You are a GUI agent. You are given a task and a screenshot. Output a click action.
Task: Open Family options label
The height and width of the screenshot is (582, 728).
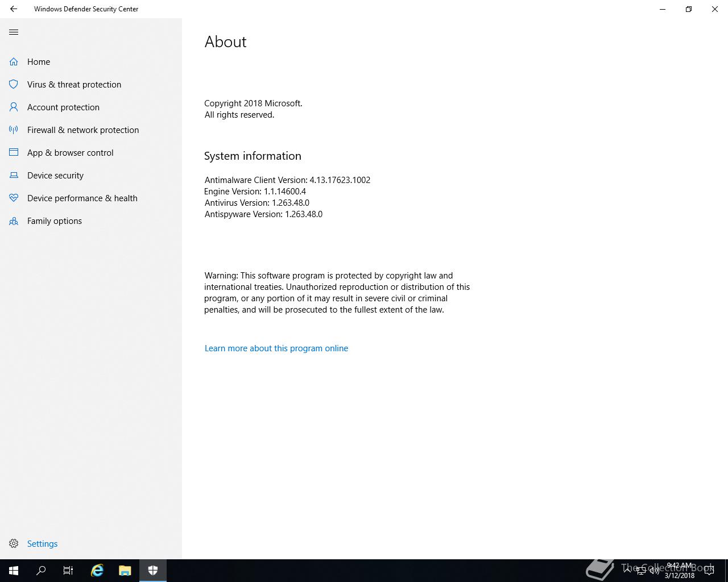click(x=55, y=221)
